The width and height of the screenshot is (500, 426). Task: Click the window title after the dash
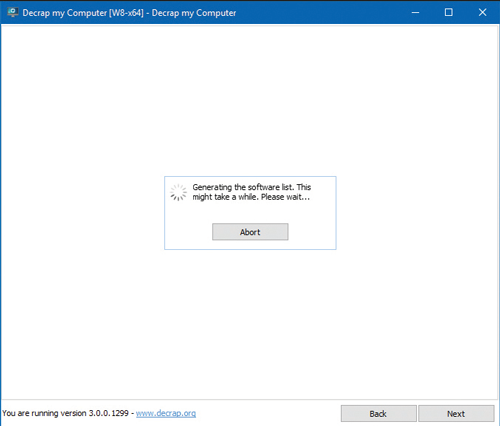[x=194, y=13]
